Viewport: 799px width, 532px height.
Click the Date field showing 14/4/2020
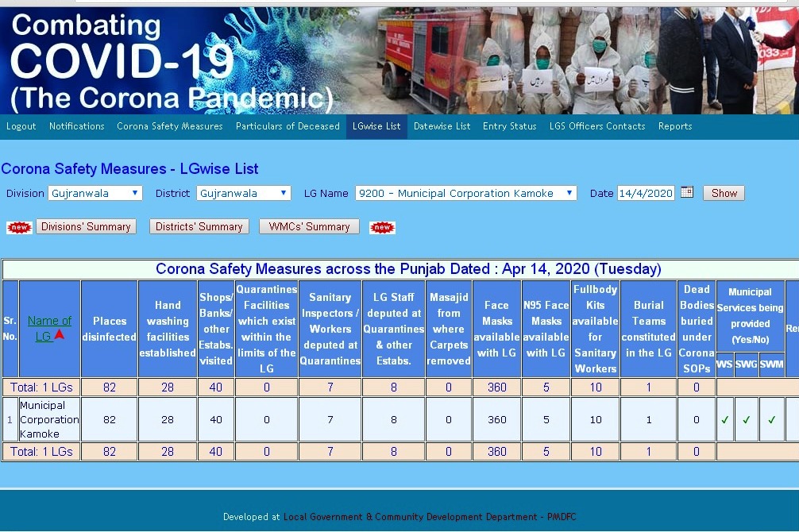(646, 193)
